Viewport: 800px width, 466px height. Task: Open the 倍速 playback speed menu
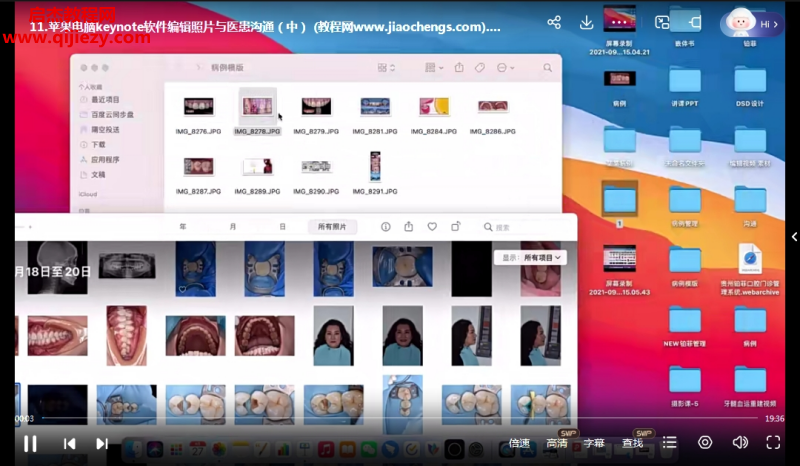(519, 443)
